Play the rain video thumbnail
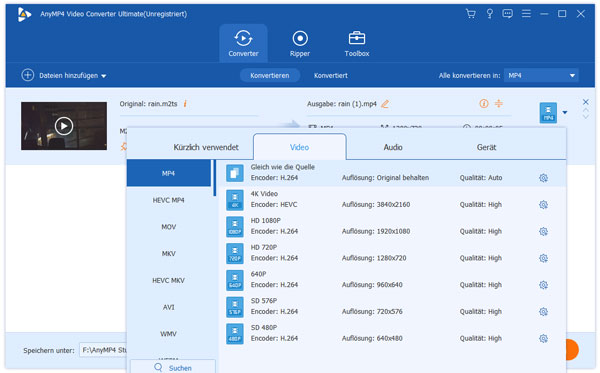Screen dimensions: 600x373 coord(64,126)
